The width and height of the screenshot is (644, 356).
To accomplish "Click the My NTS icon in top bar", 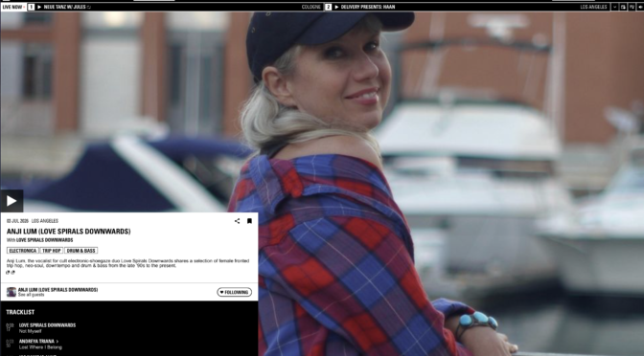I will point(632,7).
